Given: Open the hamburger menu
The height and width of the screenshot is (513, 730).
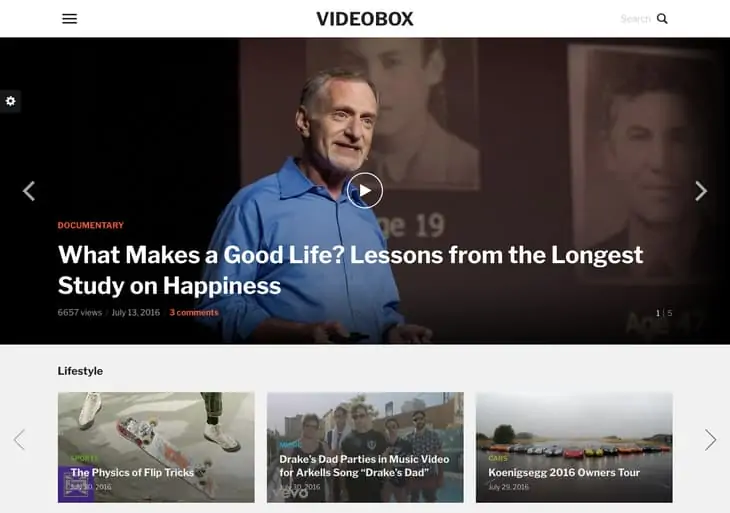Looking at the screenshot, I should (70, 19).
